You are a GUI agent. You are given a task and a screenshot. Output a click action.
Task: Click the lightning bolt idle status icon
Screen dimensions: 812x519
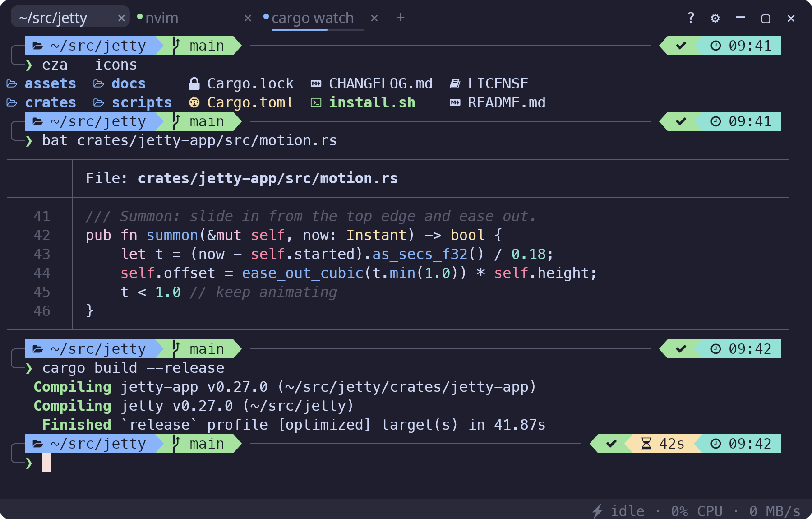coord(597,511)
